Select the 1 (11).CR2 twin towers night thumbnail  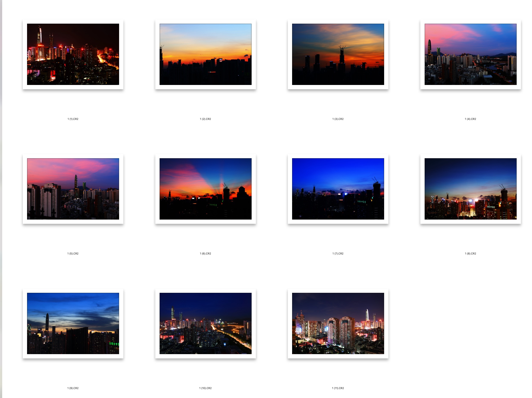click(338, 323)
